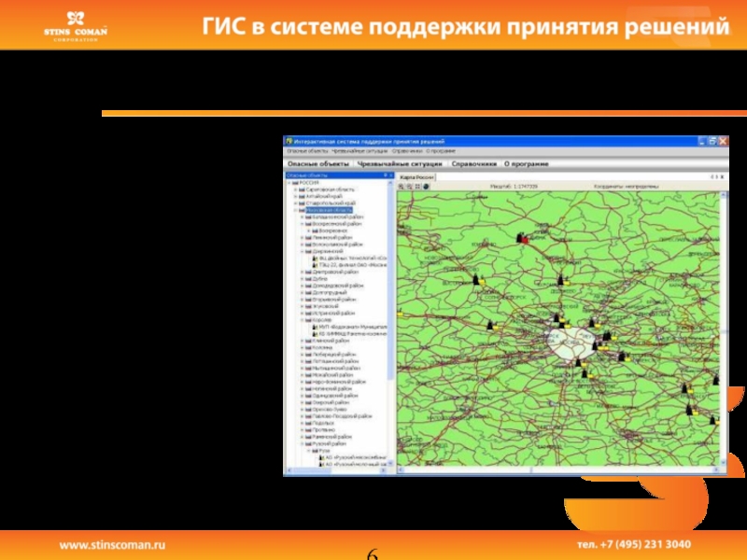Expand the Ставропольский край node
Viewport: 747px width, 560px height.
(295, 203)
